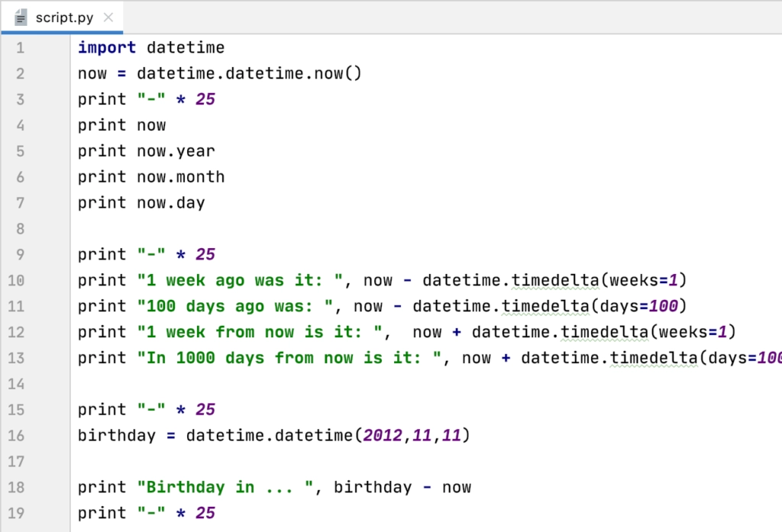Screen dimensions: 782x532
Task: Click number 25 on line 3
Action: coord(205,99)
